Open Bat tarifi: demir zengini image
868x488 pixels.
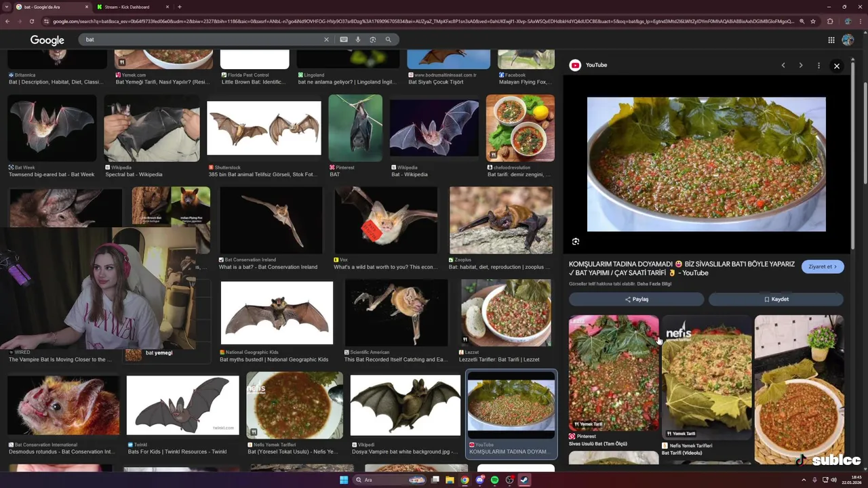coord(520,128)
